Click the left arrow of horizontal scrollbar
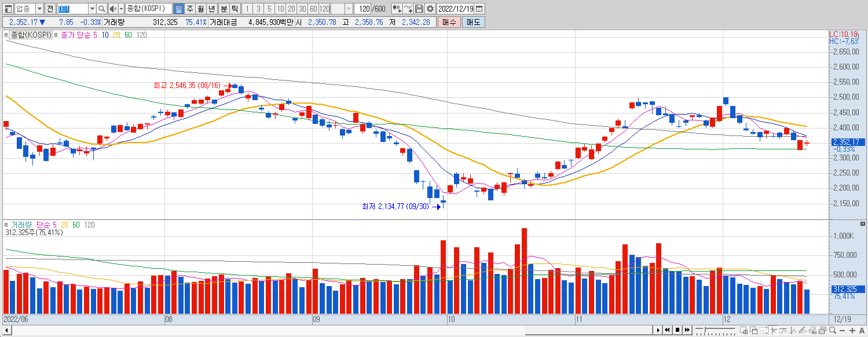Image resolution: width=868 pixels, height=337 pixels. 6,330
